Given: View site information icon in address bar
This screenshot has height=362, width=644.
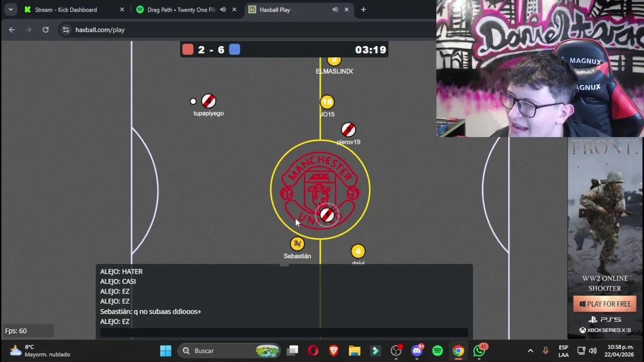Looking at the screenshot, I should pyautogui.click(x=65, y=30).
